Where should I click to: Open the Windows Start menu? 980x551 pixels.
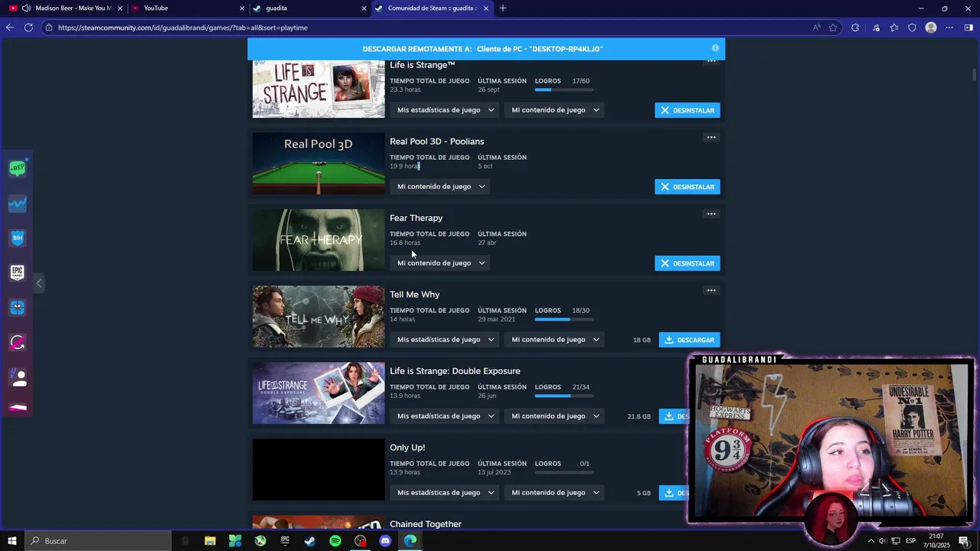click(11, 541)
